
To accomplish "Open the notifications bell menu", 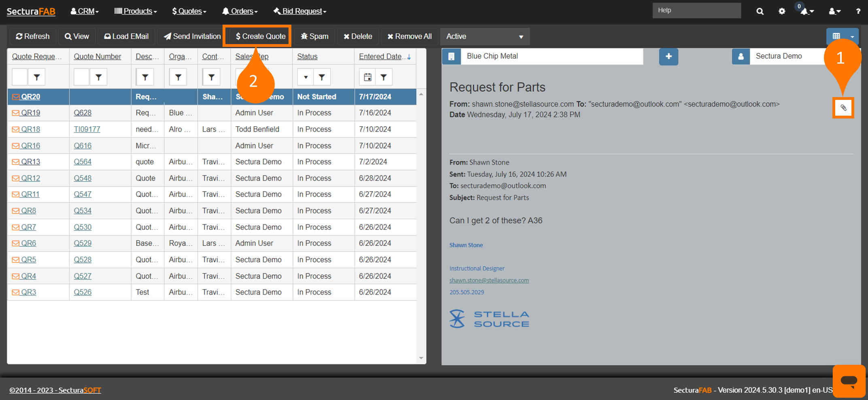I will click(806, 11).
